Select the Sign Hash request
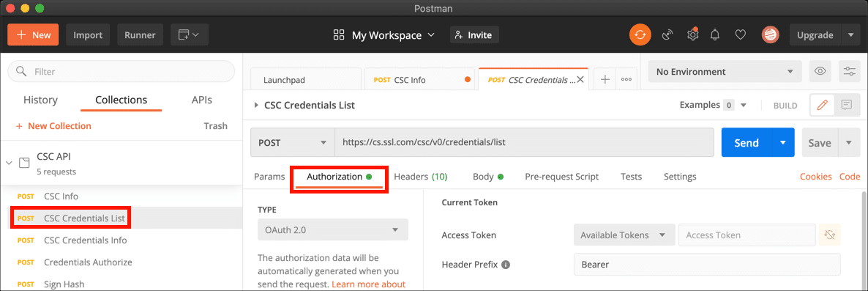 point(64,284)
